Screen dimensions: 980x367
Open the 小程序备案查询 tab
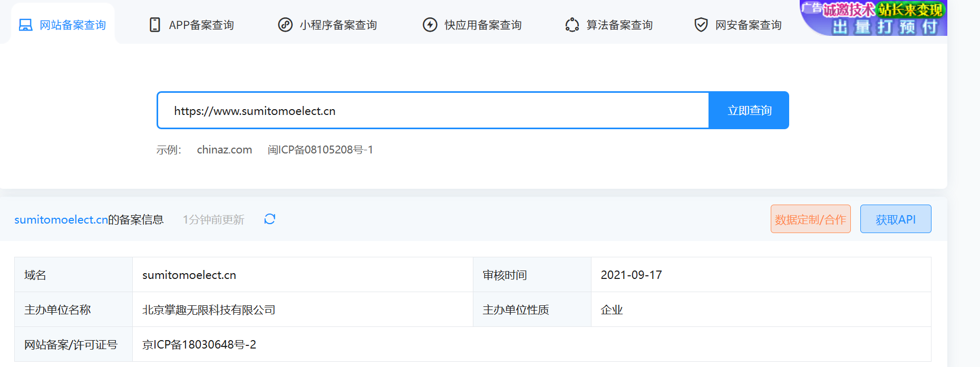point(327,25)
